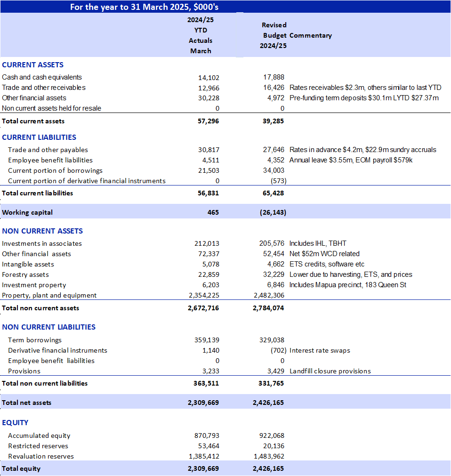Click the current derivative budget value (573)
Screen dimensions: 451x476
279,181
